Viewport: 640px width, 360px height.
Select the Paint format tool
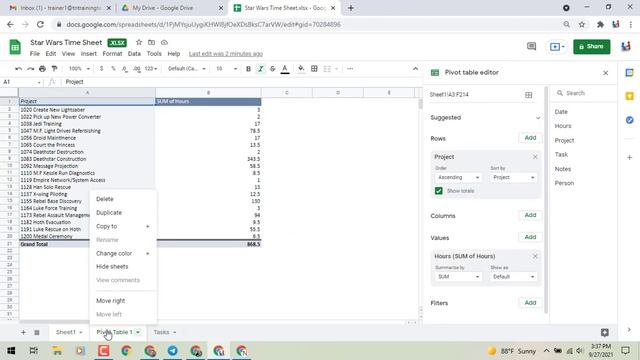tap(54, 69)
